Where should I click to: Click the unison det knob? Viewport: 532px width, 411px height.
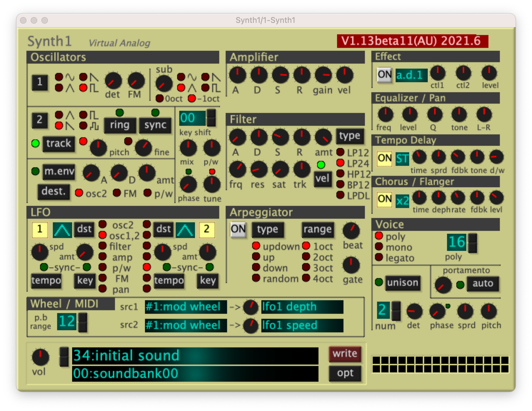415,311
